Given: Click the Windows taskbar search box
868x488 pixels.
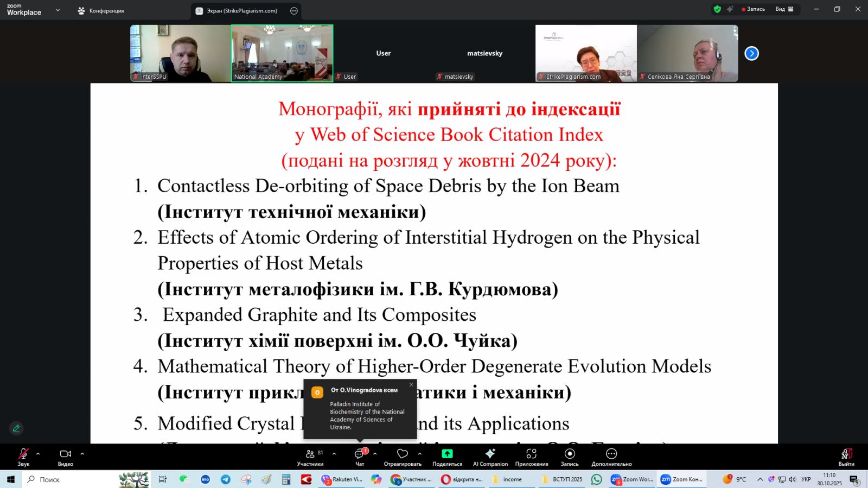Looking at the screenshot, I should pyautogui.click(x=71, y=479).
